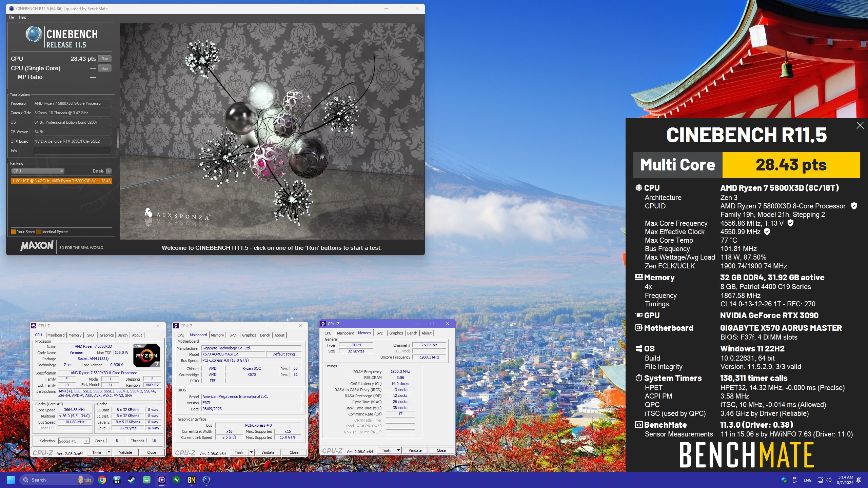Click the 28.43 pts Multi Core score
The image size is (868, 488).
click(x=791, y=165)
